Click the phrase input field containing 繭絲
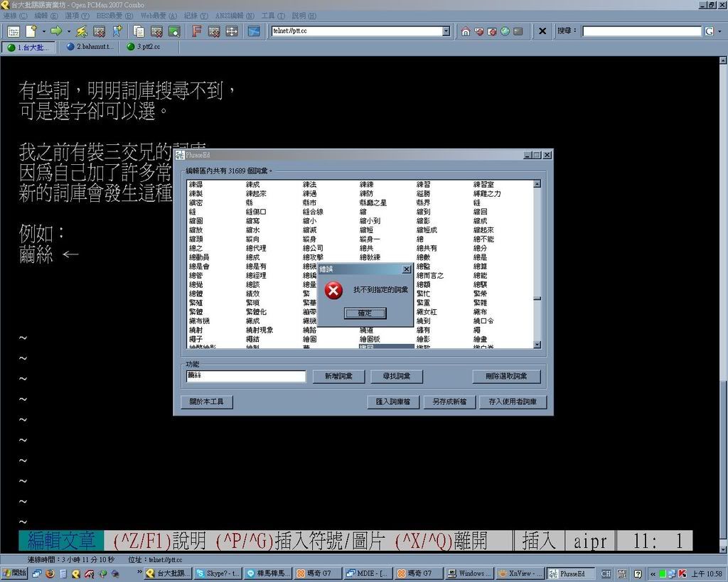The image size is (728, 582). coord(245,376)
